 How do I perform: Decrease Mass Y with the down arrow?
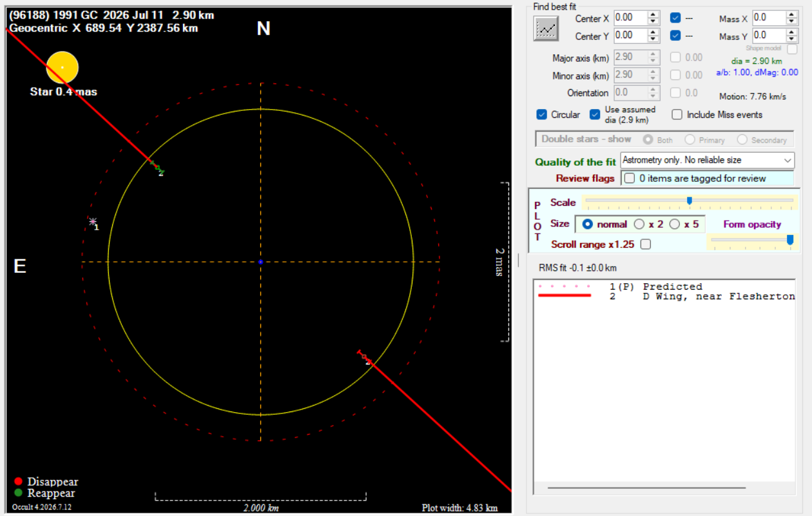point(792,39)
